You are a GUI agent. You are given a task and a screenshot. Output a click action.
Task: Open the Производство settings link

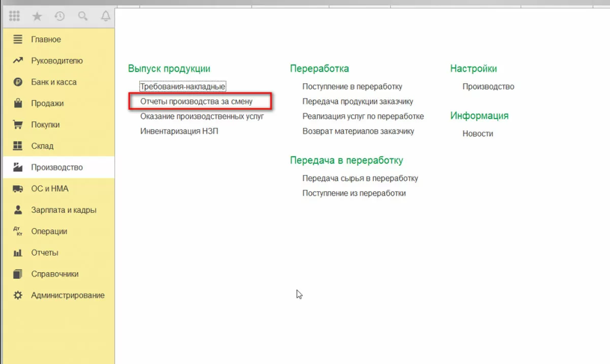tap(489, 86)
